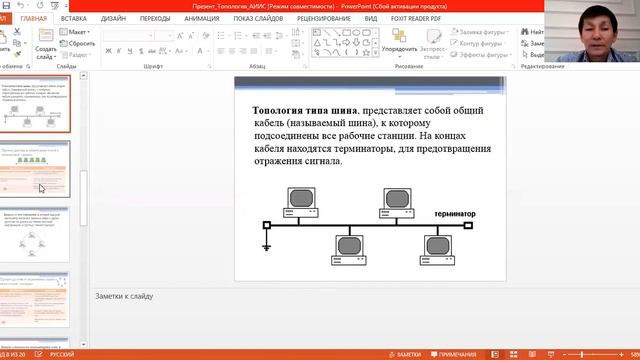Screen dimensions: 640x360
Task: Toggle bold Ж formatting
Action: coord(108,51)
